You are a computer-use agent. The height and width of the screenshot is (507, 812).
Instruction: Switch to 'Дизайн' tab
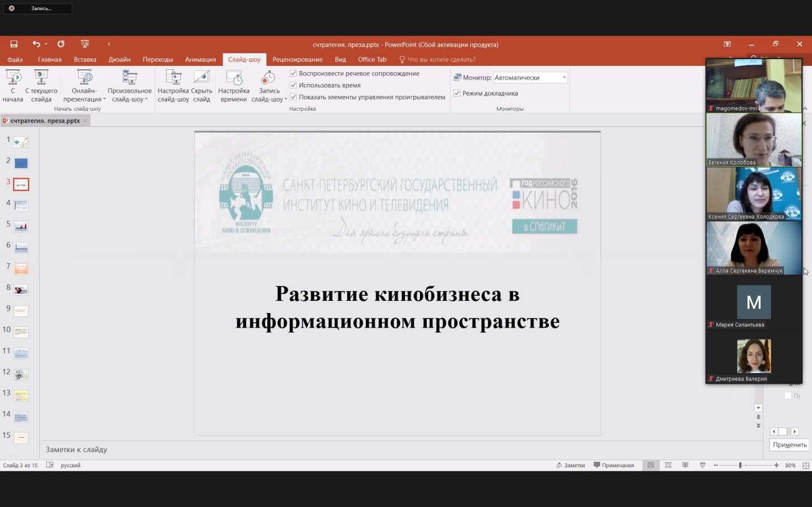[120, 60]
